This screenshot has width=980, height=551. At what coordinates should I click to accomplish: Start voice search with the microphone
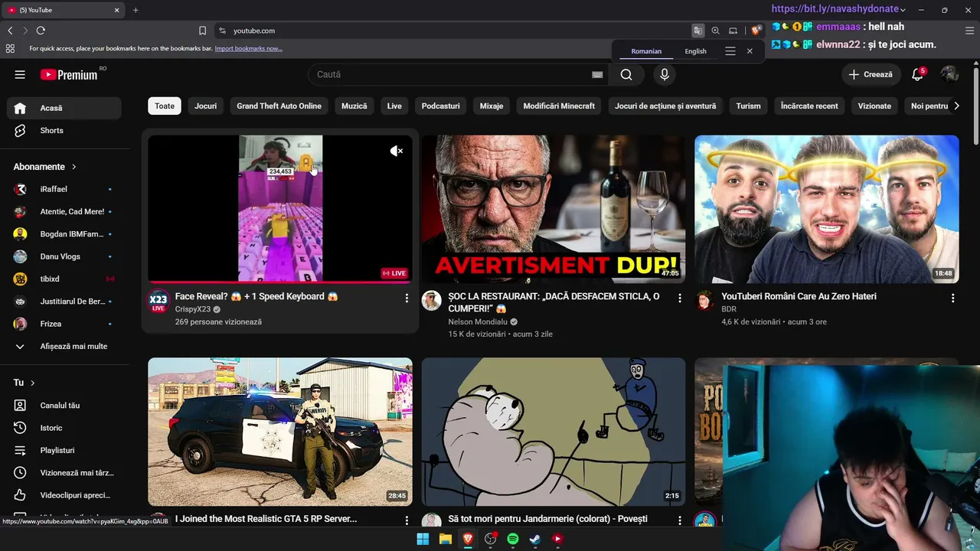[665, 74]
